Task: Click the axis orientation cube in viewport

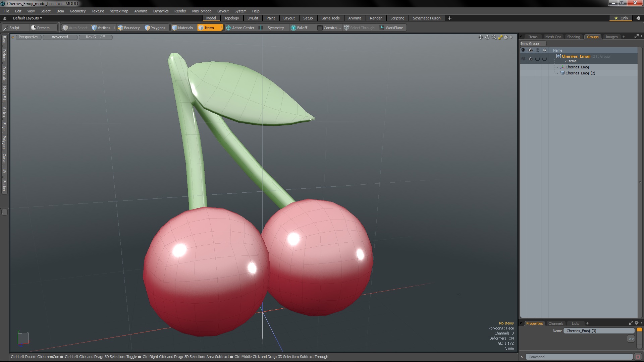Action: (x=23, y=338)
